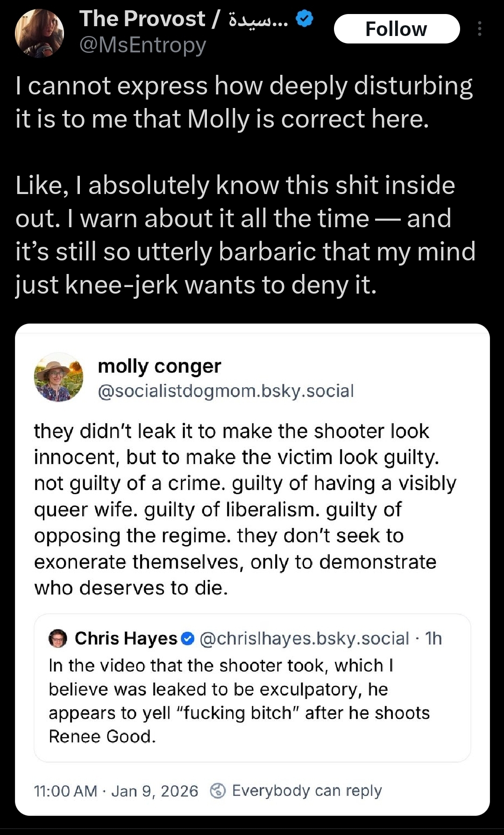This screenshot has width=504, height=835.
Task: Open the quoted molly conger post text
Action: pyautogui.click(x=245, y=509)
